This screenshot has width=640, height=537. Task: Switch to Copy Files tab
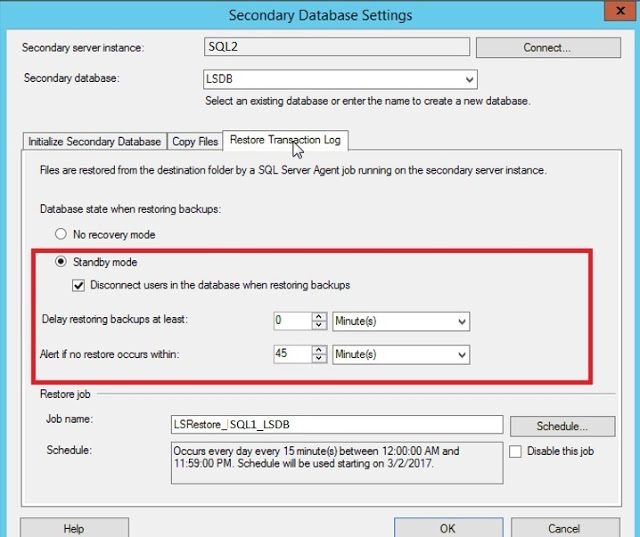click(195, 142)
